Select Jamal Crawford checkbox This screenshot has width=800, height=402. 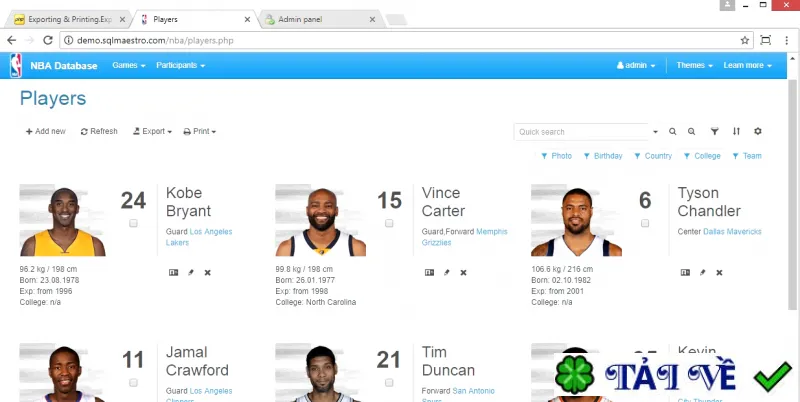tap(133, 383)
